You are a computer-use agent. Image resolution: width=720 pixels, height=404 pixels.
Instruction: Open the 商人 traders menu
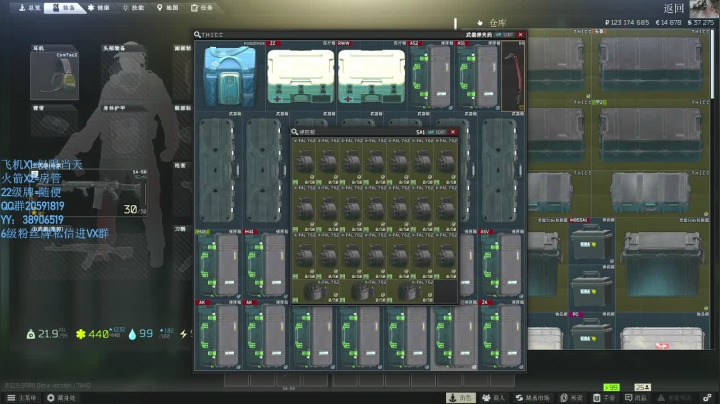[494, 398]
